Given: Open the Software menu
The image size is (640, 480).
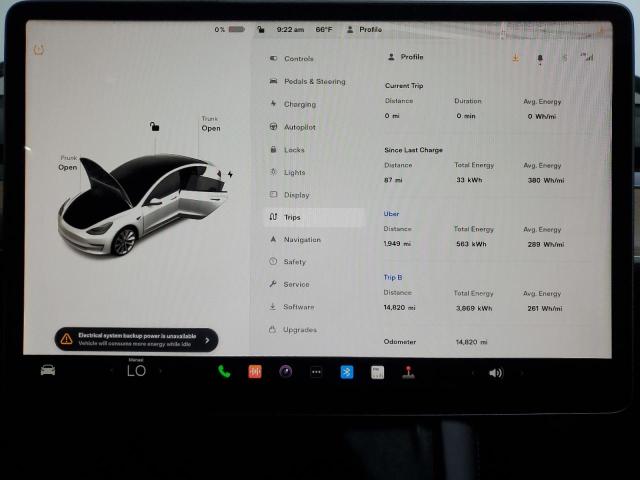Looking at the screenshot, I should (291, 307).
